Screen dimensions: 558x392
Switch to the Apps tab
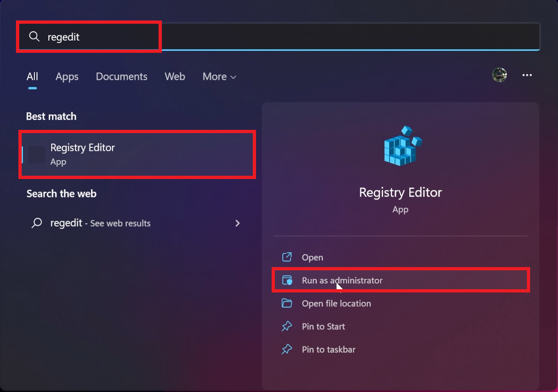[x=67, y=77]
